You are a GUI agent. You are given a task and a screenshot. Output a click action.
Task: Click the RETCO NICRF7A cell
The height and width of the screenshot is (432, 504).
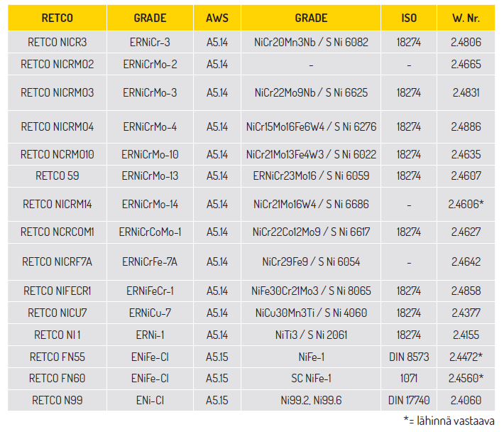coord(57,262)
